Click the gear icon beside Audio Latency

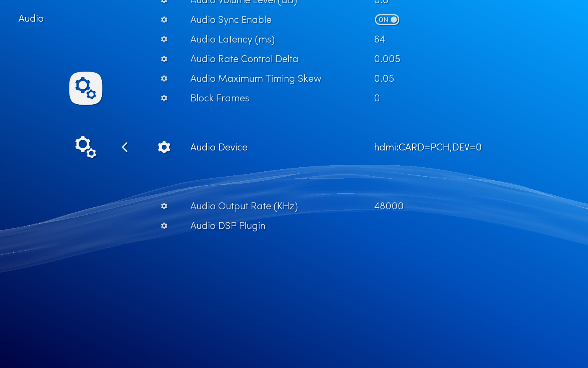click(164, 39)
